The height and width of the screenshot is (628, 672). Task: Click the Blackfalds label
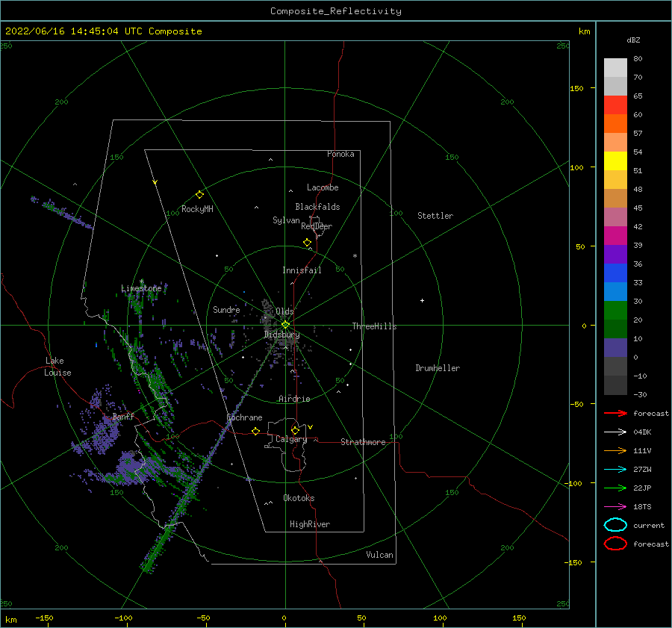point(317,207)
